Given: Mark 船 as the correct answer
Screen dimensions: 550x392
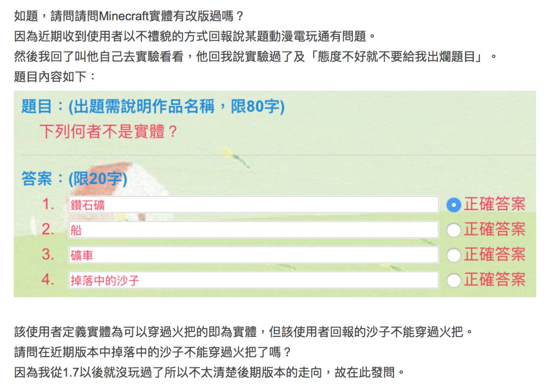Looking at the screenshot, I should point(454,230).
